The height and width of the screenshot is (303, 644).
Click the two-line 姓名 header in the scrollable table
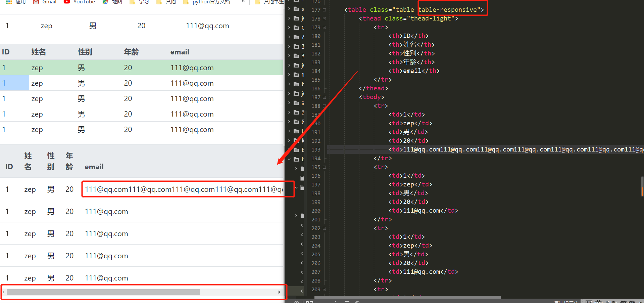point(28,161)
